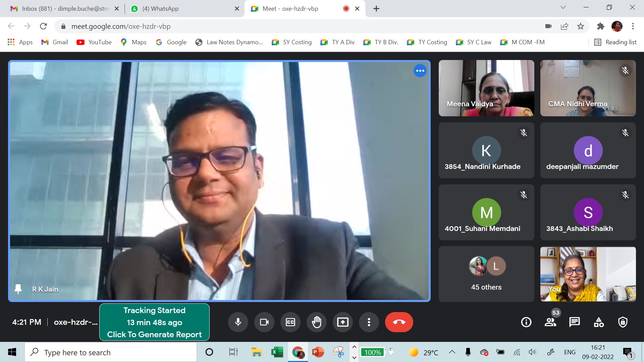Click the Present now icon
The height and width of the screenshot is (362, 644).
342,322
